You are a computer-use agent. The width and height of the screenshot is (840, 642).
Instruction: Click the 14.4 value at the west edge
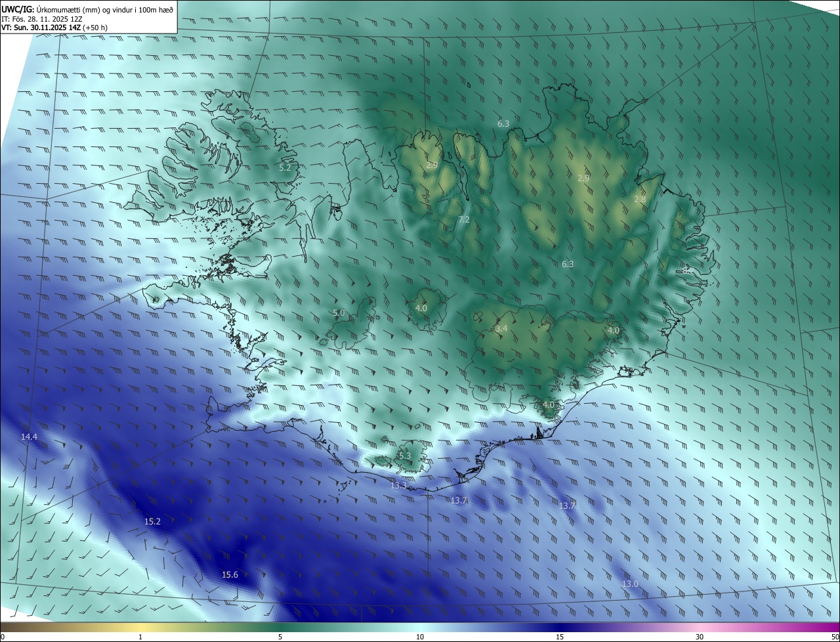pos(29,437)
